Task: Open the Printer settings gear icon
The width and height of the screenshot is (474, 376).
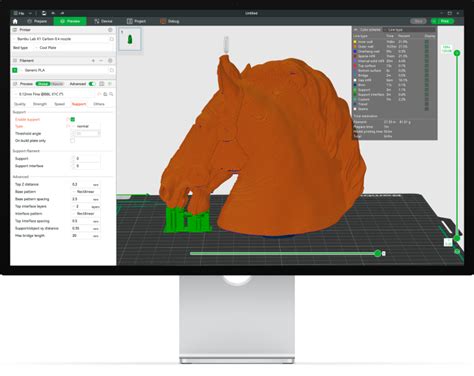Action: [x=110, y=30]
